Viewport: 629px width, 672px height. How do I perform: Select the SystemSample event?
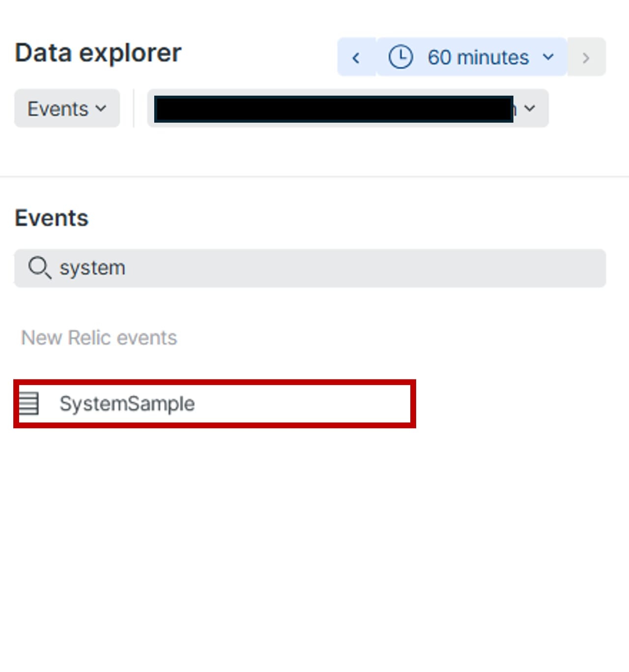pyautogui.click(x=127, y=404)
